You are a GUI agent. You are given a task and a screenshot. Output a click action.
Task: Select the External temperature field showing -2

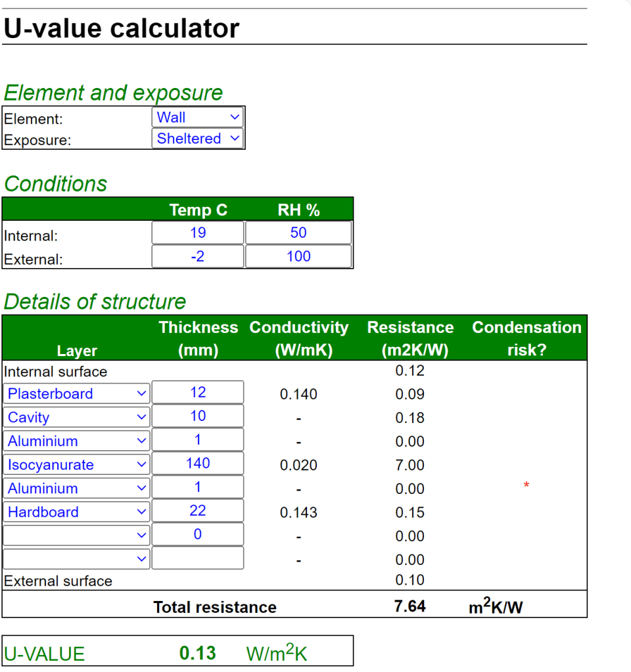[197, 256]
